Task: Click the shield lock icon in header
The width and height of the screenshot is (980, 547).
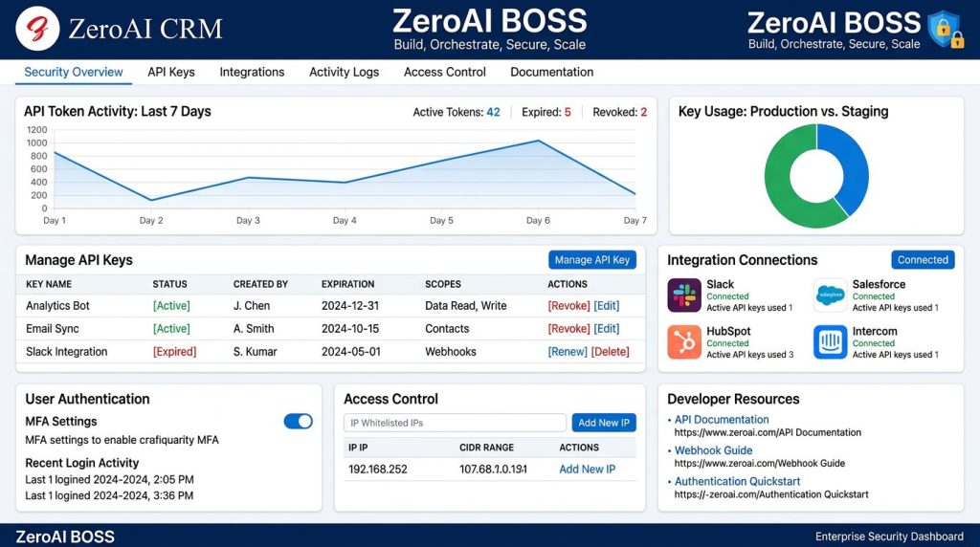Action: click(x=946, y=29)
